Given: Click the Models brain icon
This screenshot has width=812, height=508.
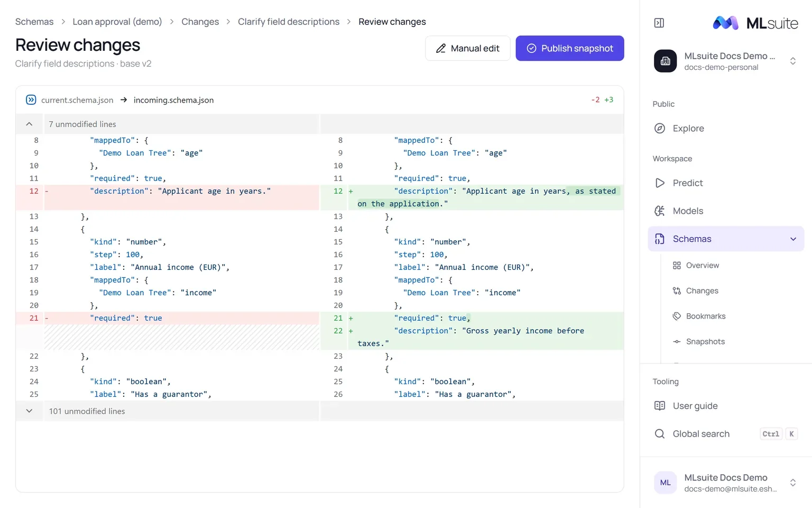Looking at the screenshot, I should point(660,211).
